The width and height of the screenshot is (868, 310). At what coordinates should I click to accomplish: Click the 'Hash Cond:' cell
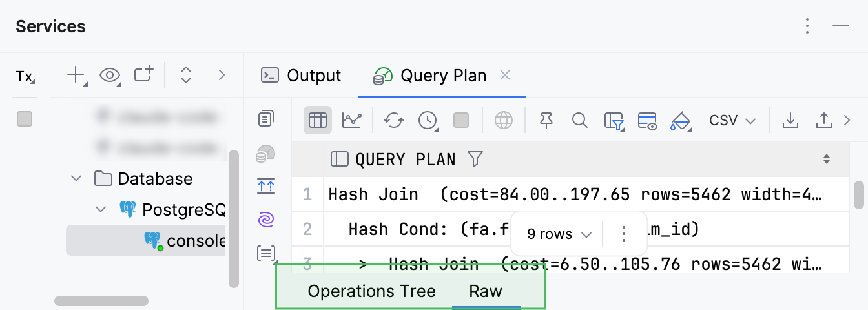[586, 229]
